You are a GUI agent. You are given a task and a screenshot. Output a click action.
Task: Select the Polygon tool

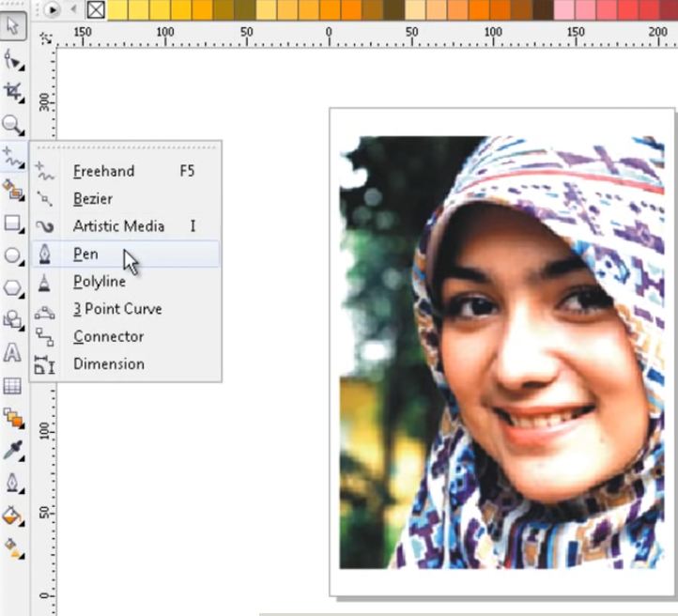point(13,288)
